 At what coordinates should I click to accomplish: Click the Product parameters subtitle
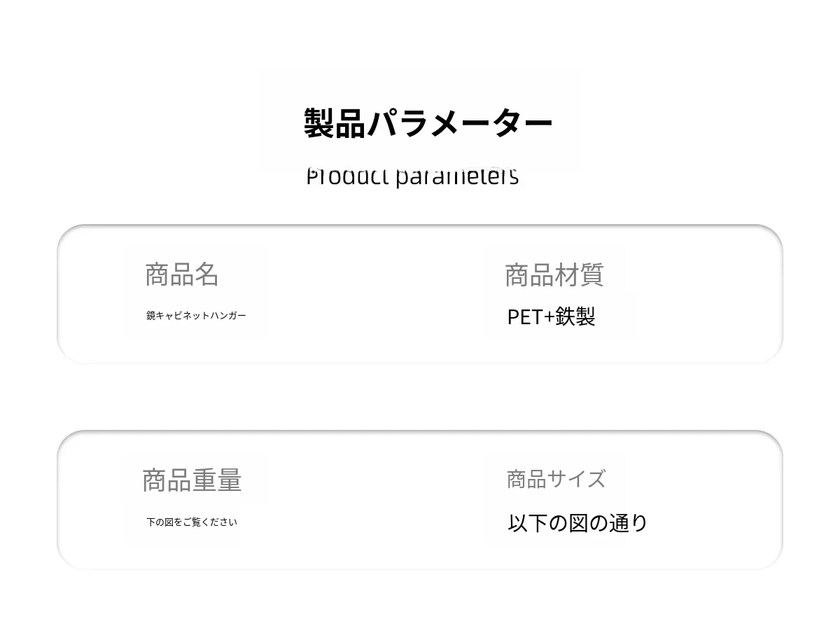tap(412, 176)
